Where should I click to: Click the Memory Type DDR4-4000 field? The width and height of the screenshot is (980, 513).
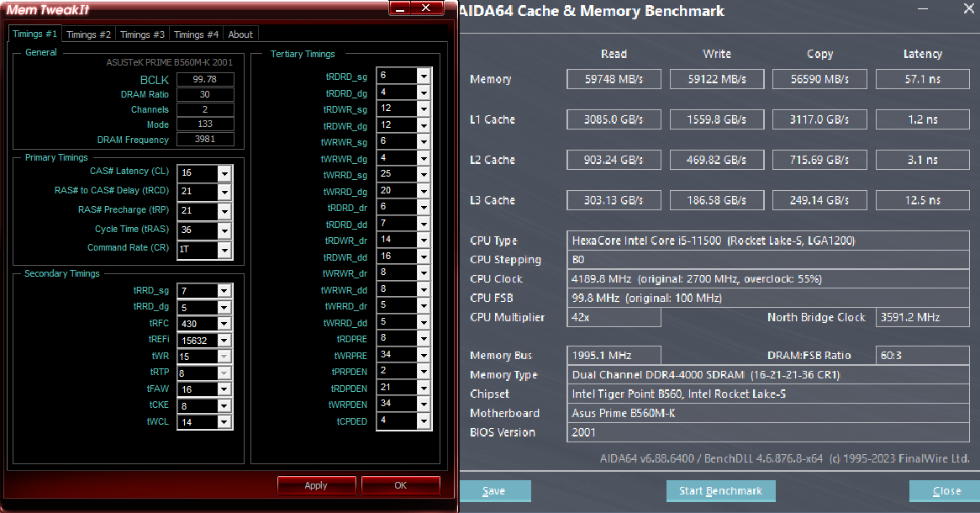(768, 375)
